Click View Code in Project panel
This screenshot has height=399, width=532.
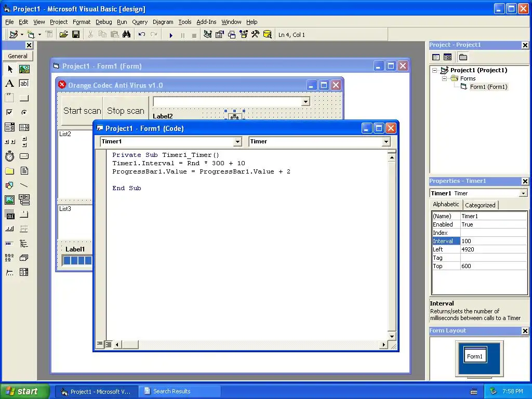click(x=436, y=57)
